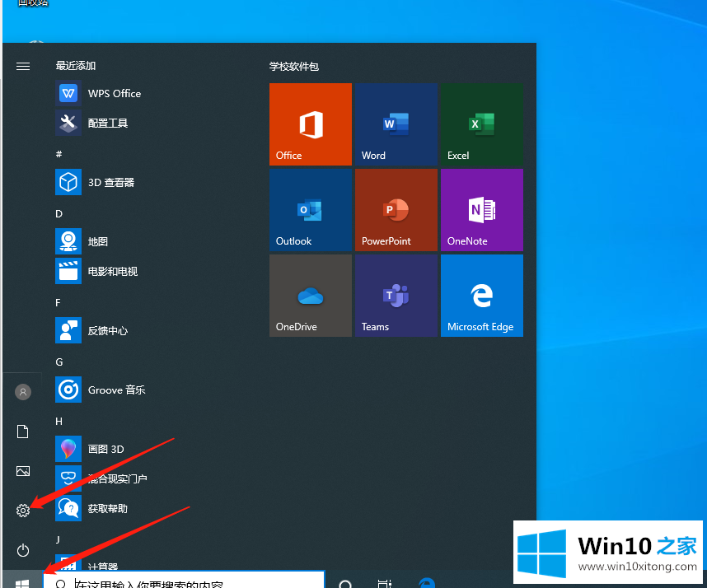707x588 pixels.
Task: Open 获取帮助 app
Action: [91, 508]
